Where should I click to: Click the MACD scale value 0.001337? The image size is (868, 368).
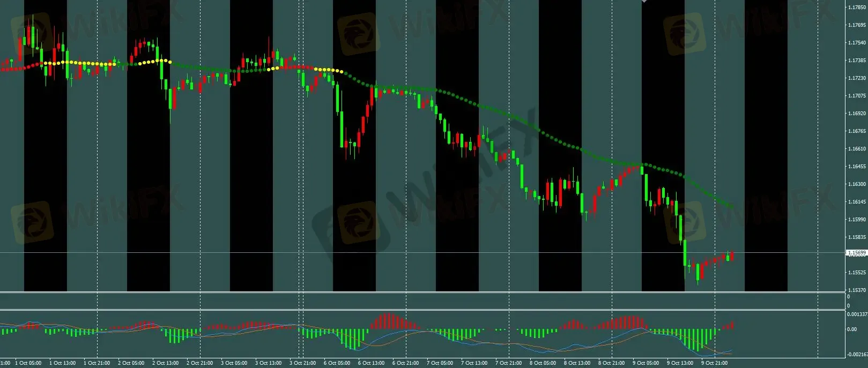pyautogui.click(x=857, y=314)
